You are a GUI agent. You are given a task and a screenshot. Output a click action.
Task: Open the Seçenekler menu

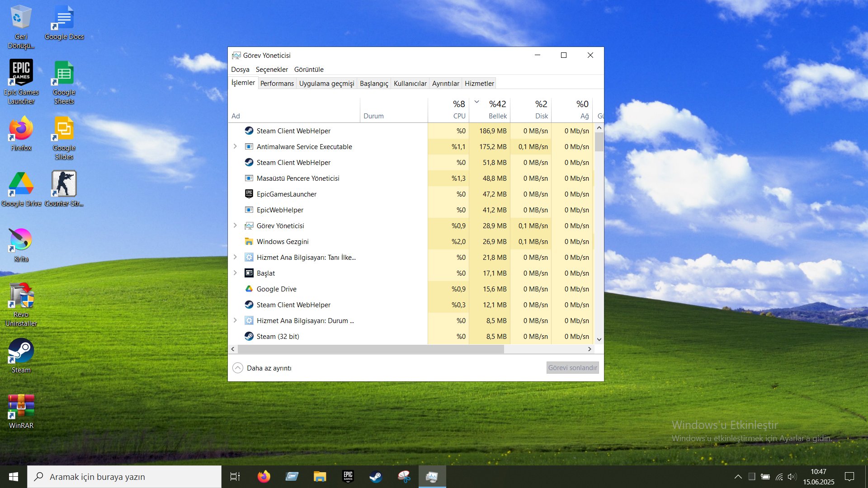272,70
